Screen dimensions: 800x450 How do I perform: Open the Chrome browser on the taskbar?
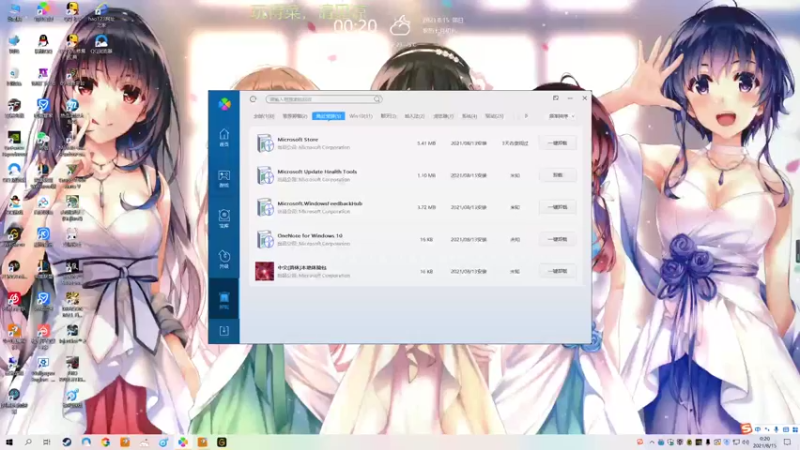[x=106, y=442]
